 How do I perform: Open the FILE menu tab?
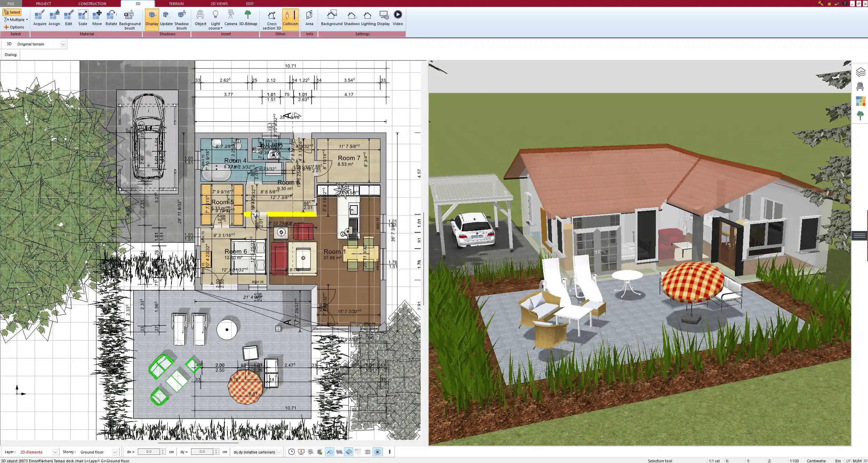[x=11, y=3]
